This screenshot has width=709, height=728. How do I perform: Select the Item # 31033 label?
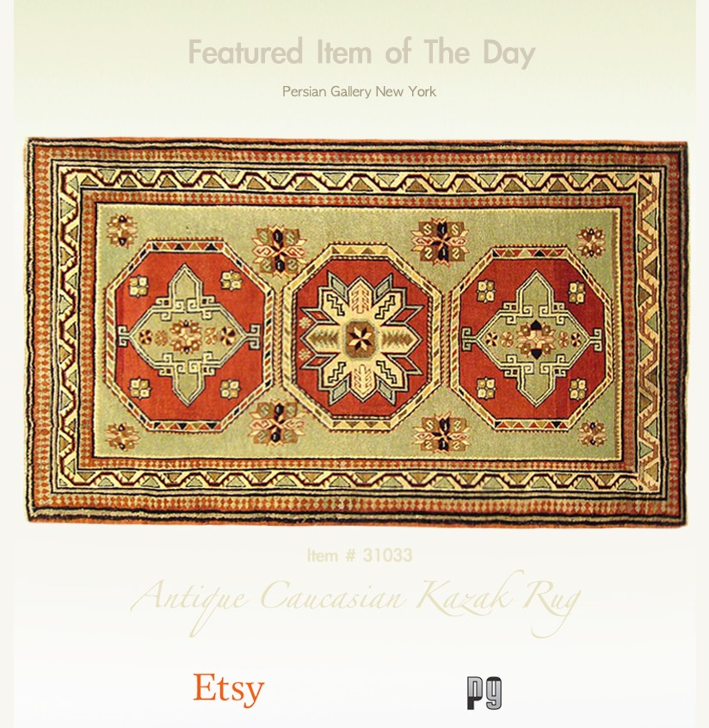[360, 555]
